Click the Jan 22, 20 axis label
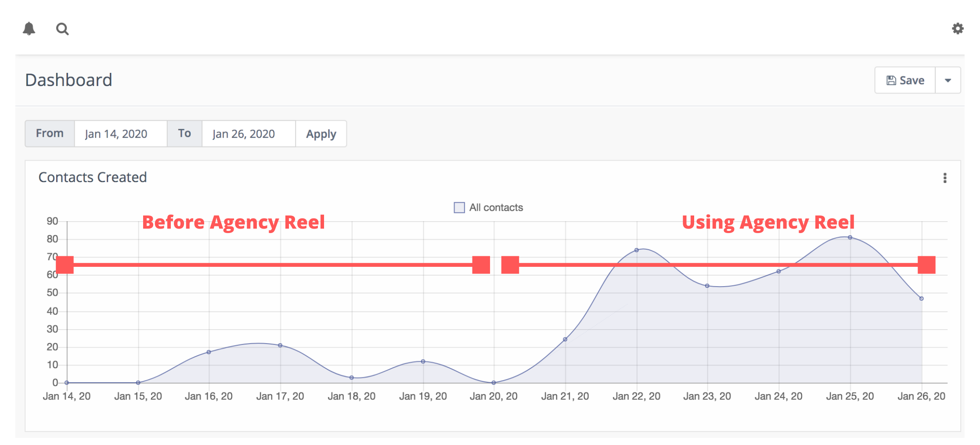The width and height of the screenshot is (980, 445). pos(636,396)
